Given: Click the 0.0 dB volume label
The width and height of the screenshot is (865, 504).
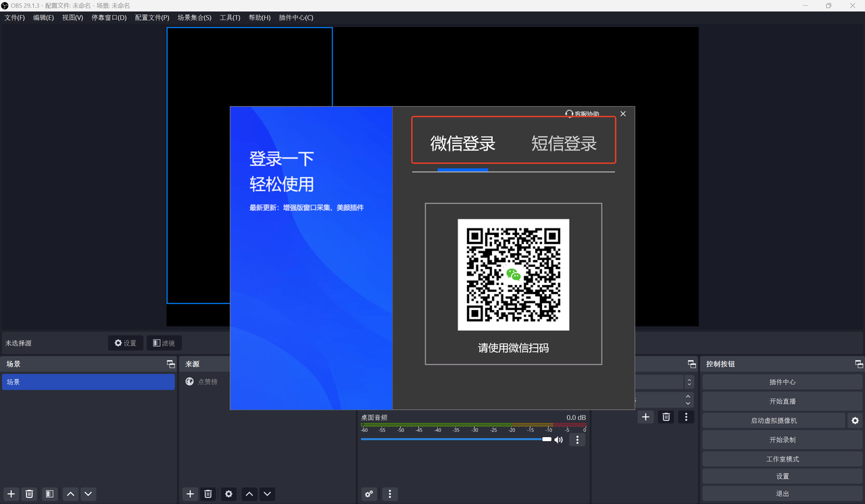Looking at the screenshot, I should click(576, 418).
